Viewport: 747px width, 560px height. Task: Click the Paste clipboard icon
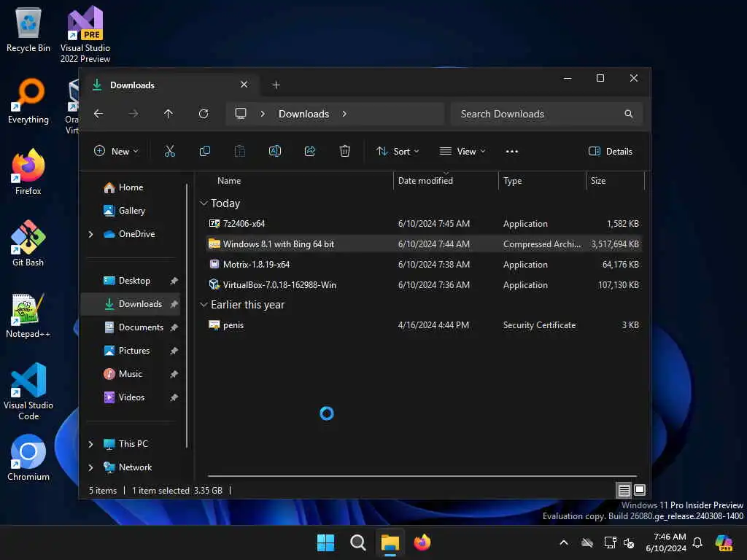[239, 152]
